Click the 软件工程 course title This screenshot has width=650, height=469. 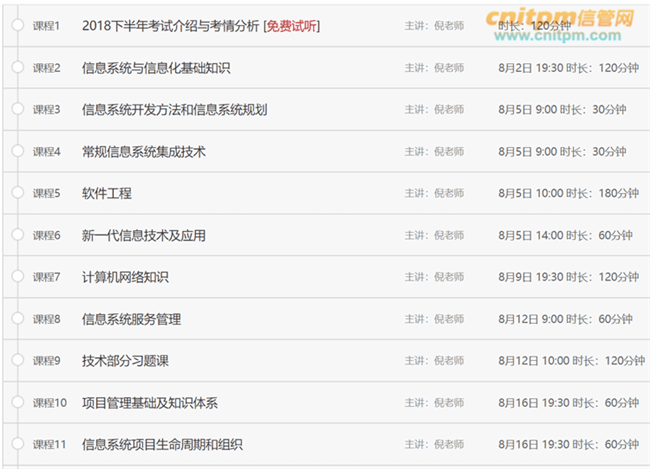coord(107,193)
